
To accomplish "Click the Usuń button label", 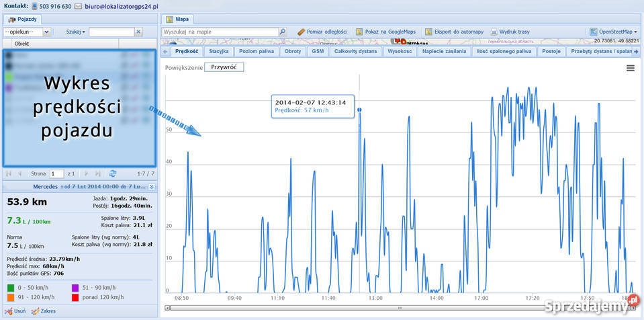I will 20,311.
